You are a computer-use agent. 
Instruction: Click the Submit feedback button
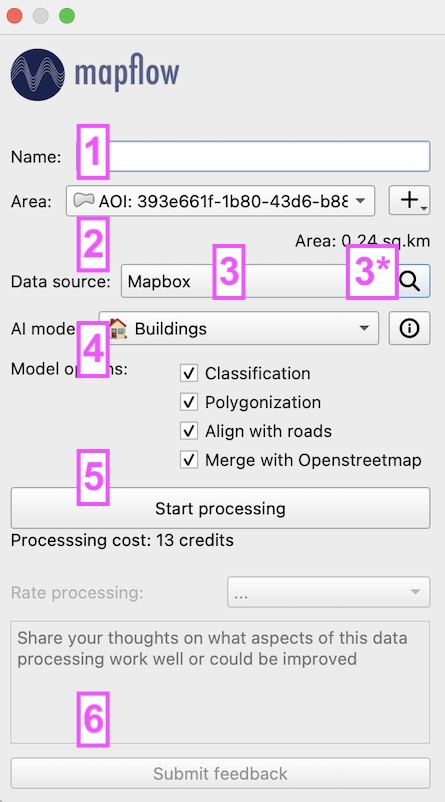[220, 773]
